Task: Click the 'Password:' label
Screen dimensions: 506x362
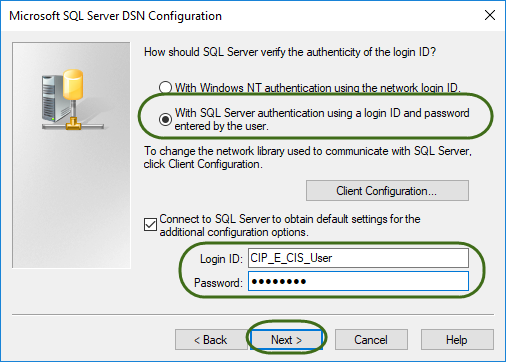Action: (x=218, y=283)
